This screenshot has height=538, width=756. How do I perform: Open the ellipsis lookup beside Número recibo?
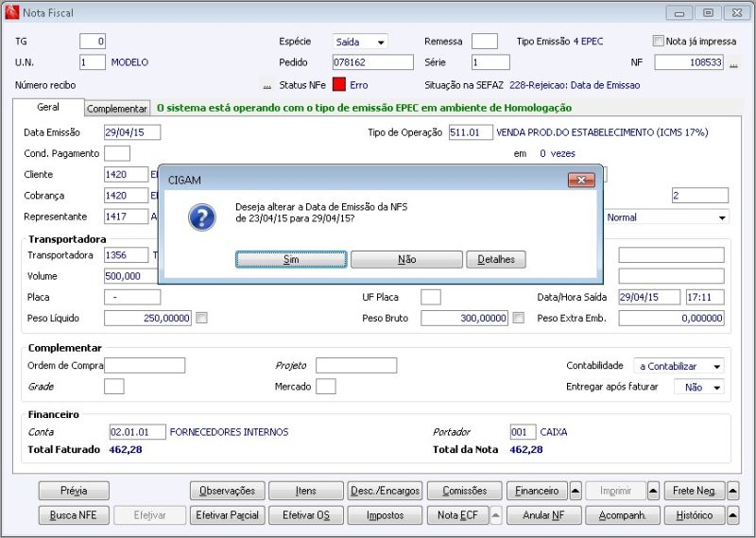click(x=266, y=85)
